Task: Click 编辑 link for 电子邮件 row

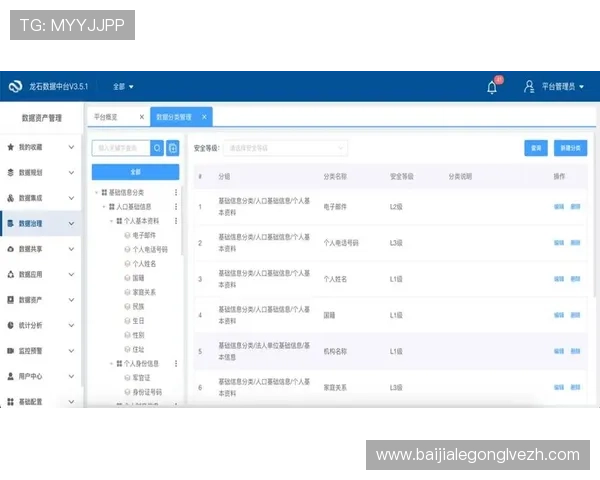Action: pos(558,208)
